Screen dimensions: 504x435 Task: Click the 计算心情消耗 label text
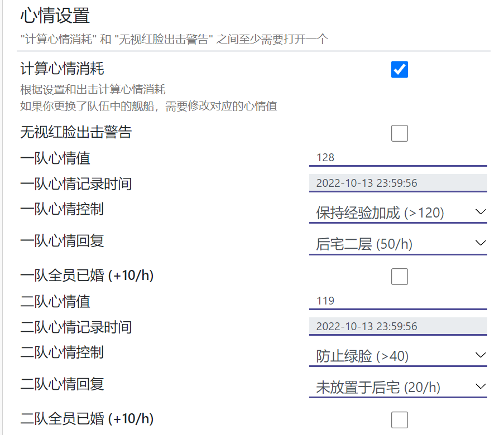pos(62,69)
